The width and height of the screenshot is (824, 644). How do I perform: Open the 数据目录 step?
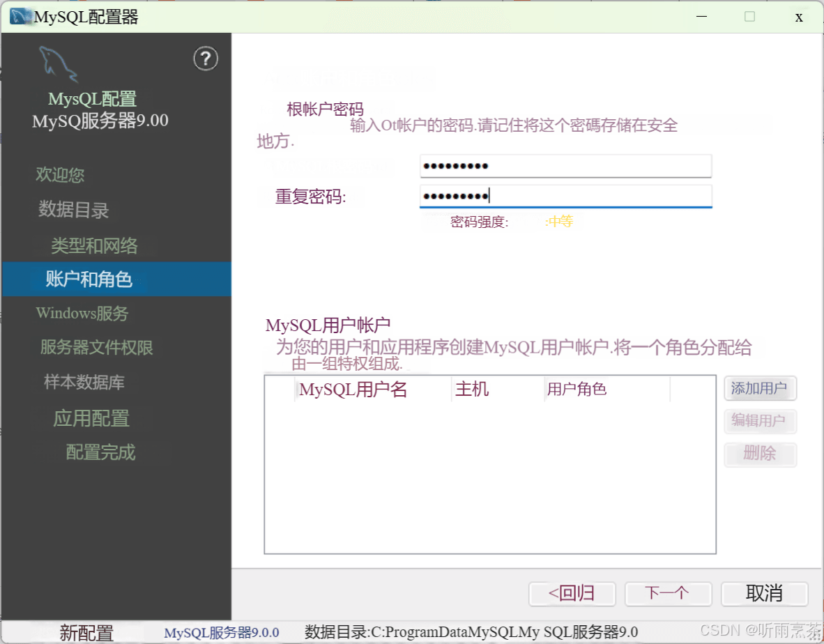(74, 210)
